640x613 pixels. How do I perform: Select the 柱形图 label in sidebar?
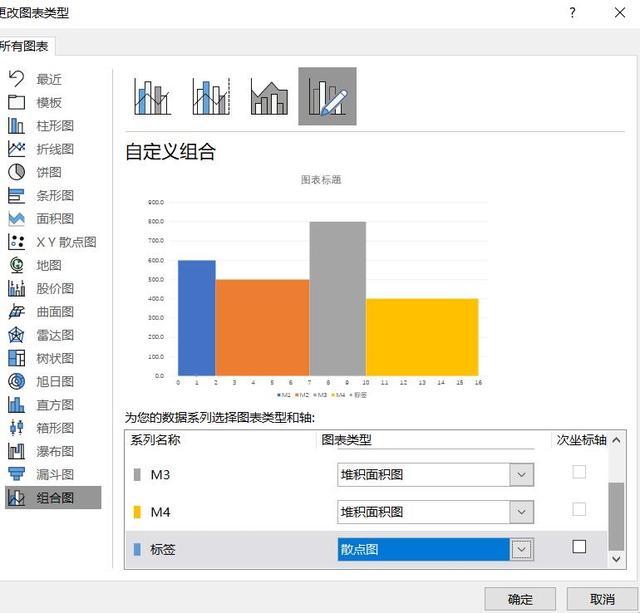pyautogui.click(x=55, y=126)
